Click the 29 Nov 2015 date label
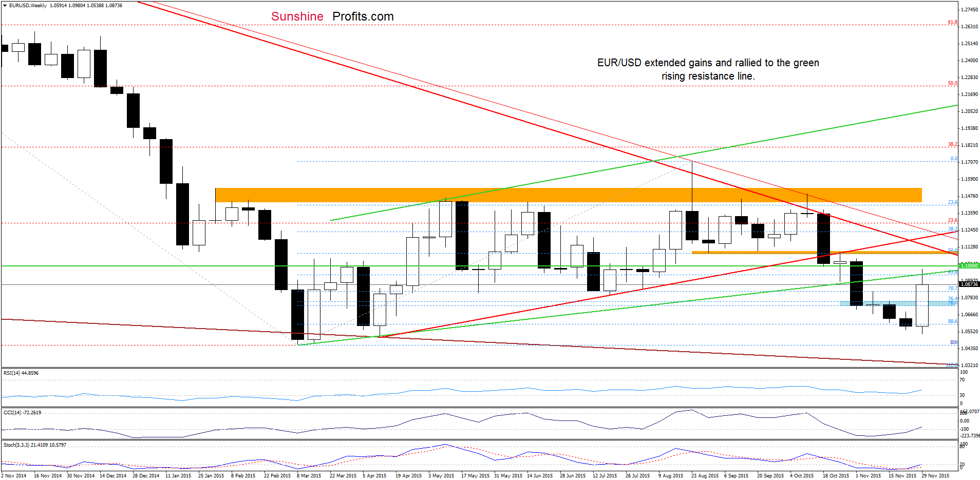This screenshot has width=980, height=480. tap(935, 476)
